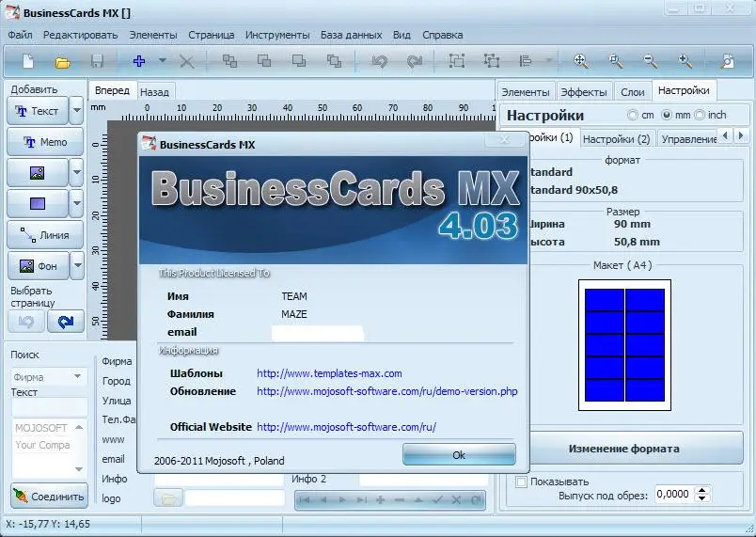Select inch units radio button
The width and height of the screenshot is (756, 537).
click(x=700, y=116)
